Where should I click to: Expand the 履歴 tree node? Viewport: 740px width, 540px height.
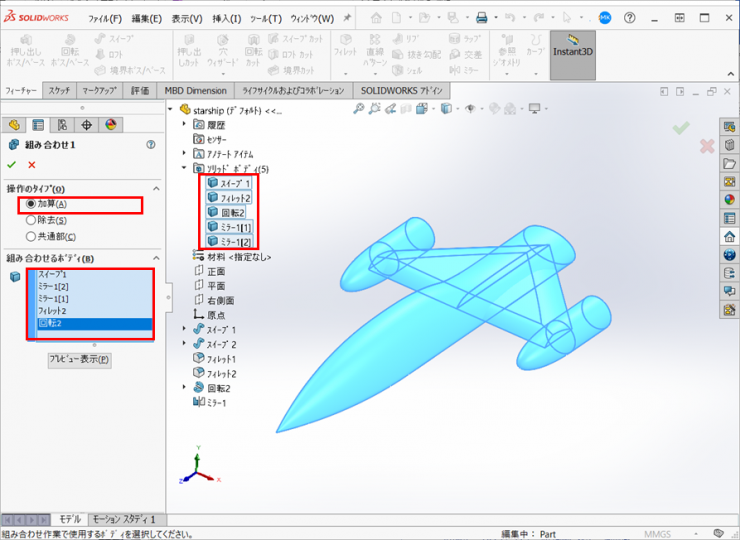pos(184,125)
